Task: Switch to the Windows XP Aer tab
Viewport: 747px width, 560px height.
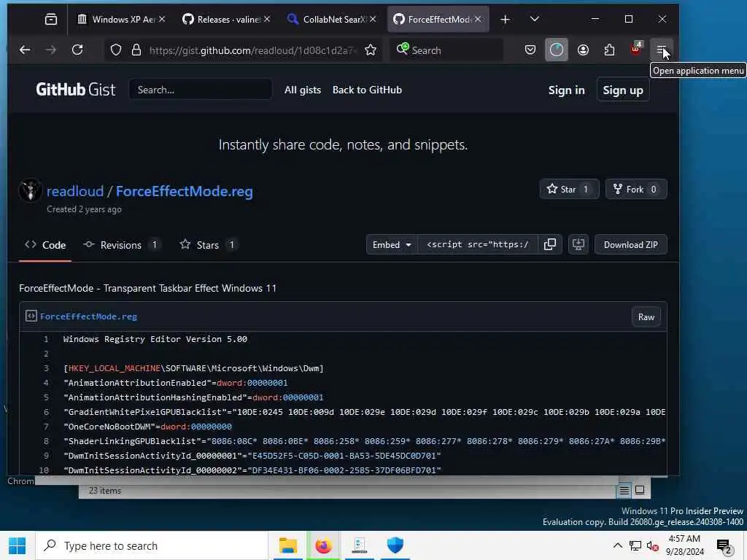Action: coord(122,19)
